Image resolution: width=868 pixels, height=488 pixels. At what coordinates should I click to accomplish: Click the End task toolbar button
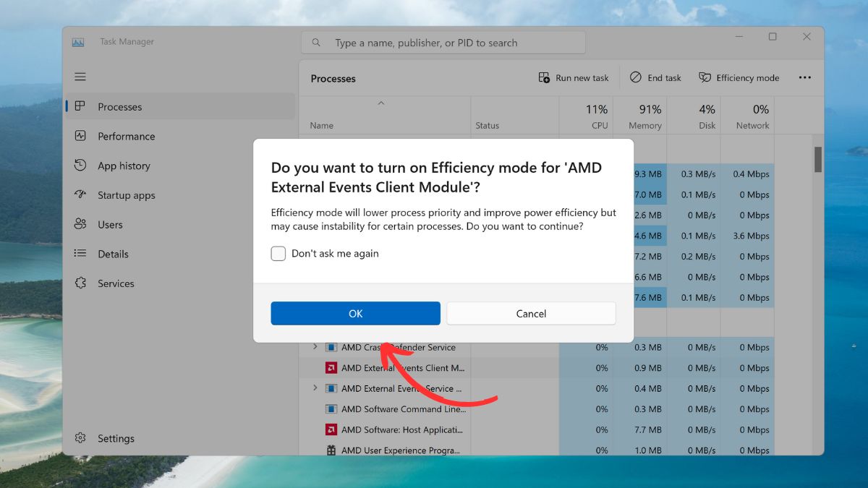(655, 78)
